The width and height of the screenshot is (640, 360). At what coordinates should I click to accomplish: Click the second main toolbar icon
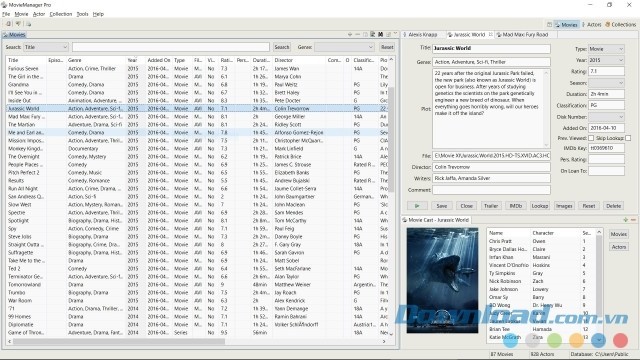[18, 24]
